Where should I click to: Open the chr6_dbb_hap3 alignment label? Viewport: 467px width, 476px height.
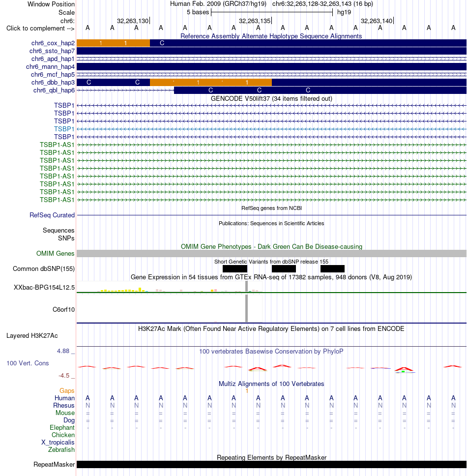pos(53,83)
